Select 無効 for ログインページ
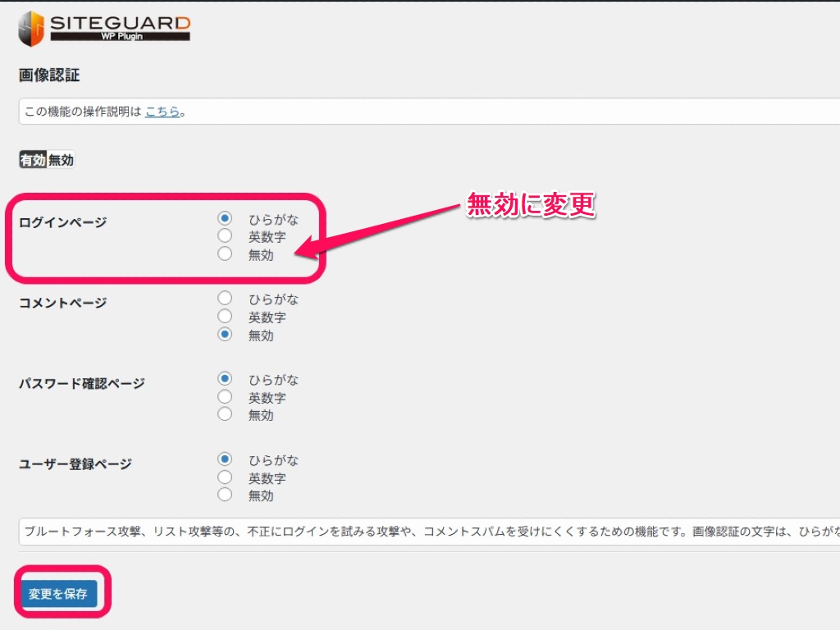The image size is (840, 630). [224, 253]
